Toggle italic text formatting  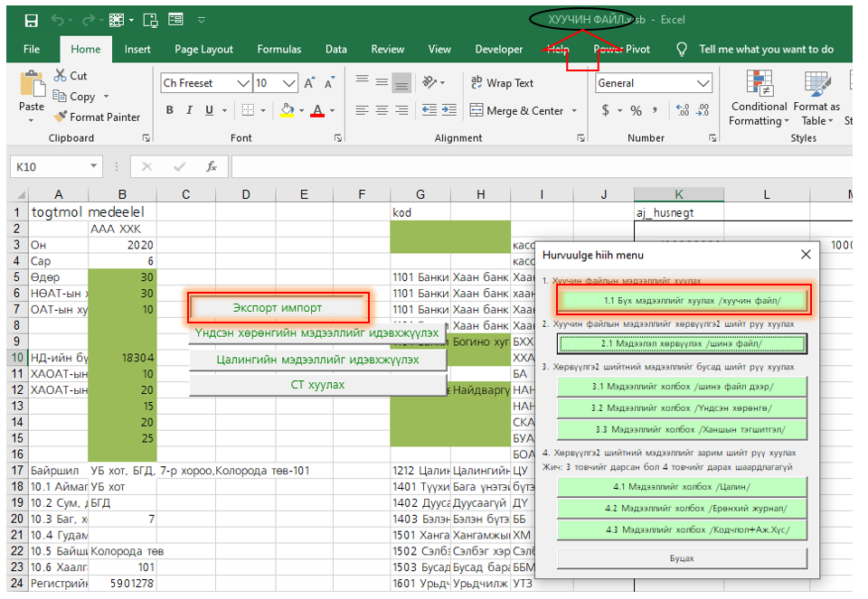pyautogui.click(x=190, y=111)
